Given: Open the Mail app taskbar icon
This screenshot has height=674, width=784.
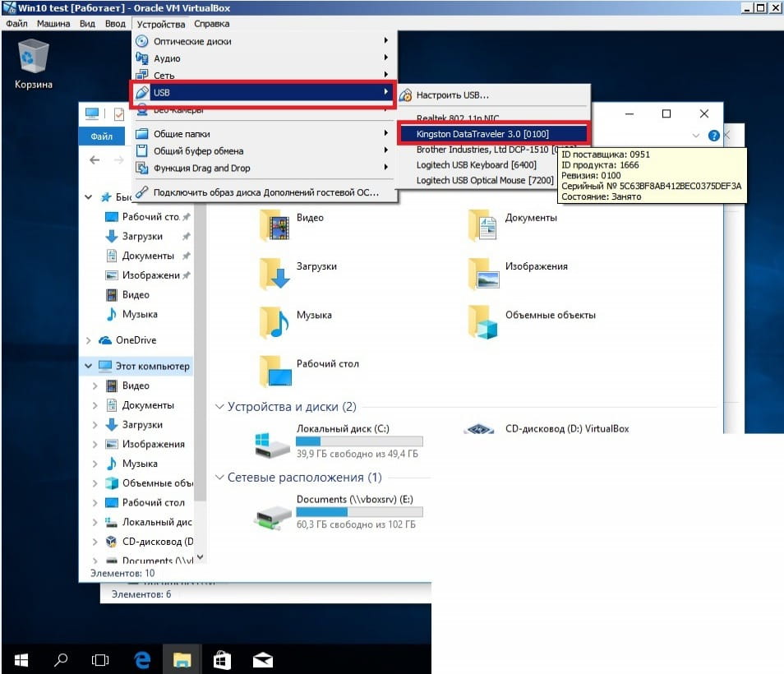Looking at the screenshot, I should 262,659.
